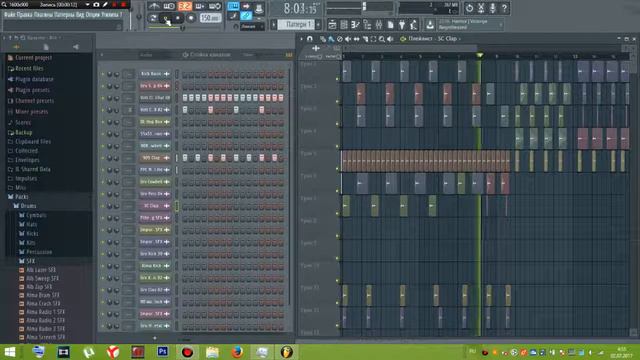Toggle first step of Kick Basic row
This screenshot has height=360, width=640.
185,74
